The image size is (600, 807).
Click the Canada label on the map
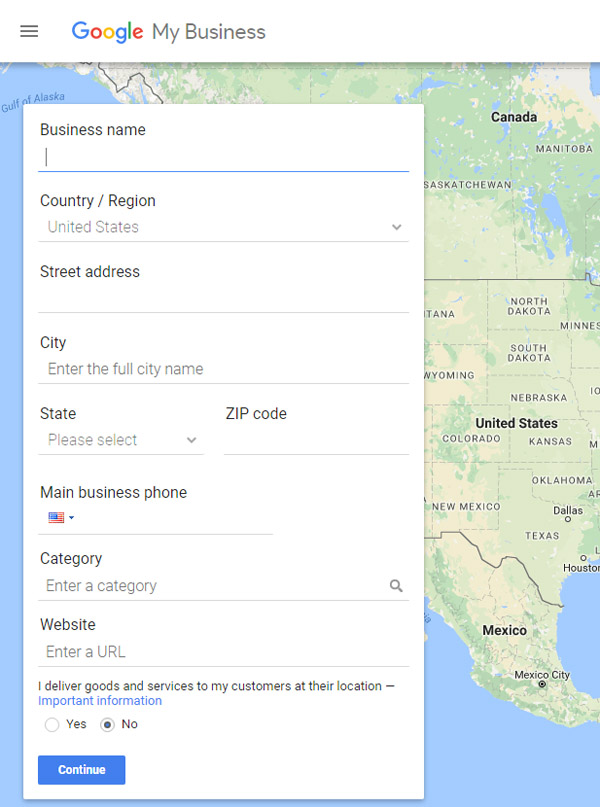(x=514, y=117)
